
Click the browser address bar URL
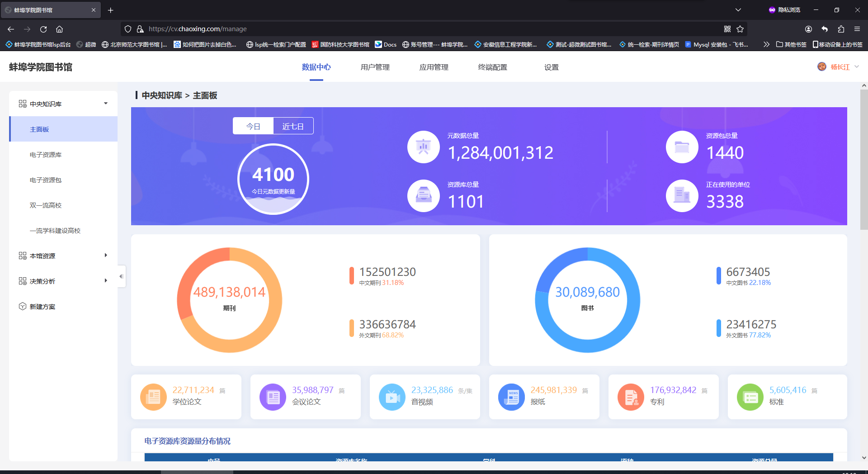click(x=198, y=29)
